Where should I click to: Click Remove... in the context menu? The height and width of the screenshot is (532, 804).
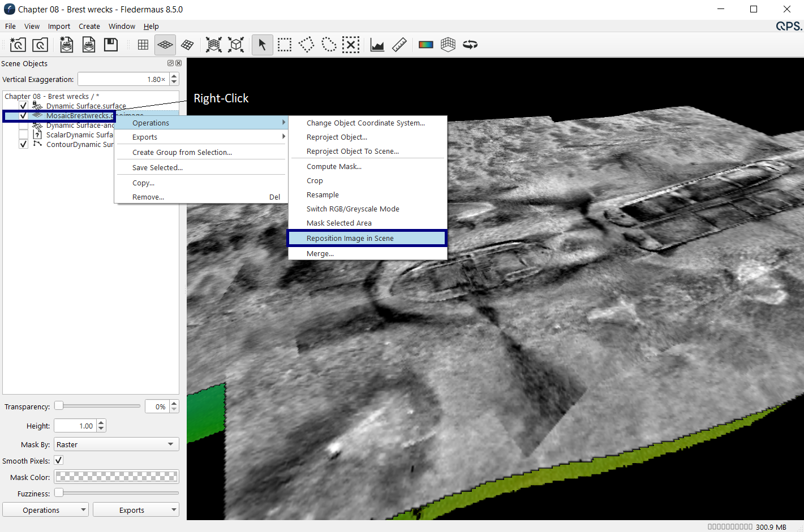(148, 197)
